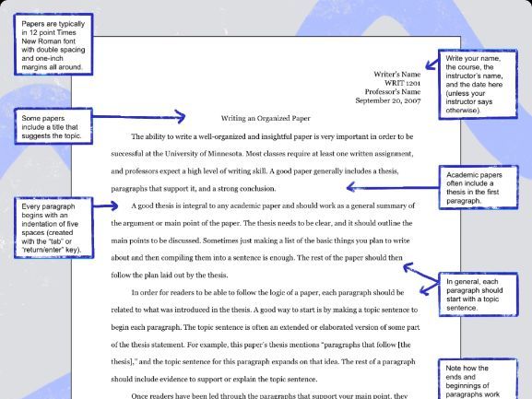This screenshot has height=399, width=532.
Task: Click the "Professor's Name" line
Action: click(x=393, y=92)
